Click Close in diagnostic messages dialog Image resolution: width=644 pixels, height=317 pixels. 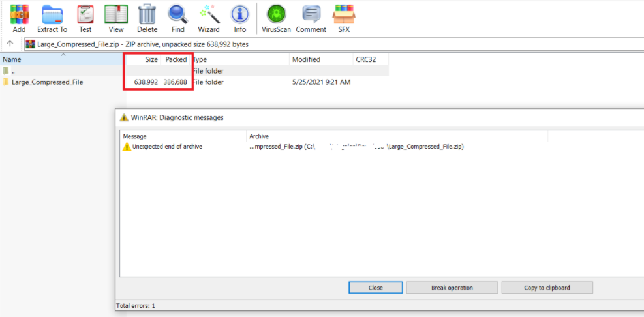coord(375,288)
